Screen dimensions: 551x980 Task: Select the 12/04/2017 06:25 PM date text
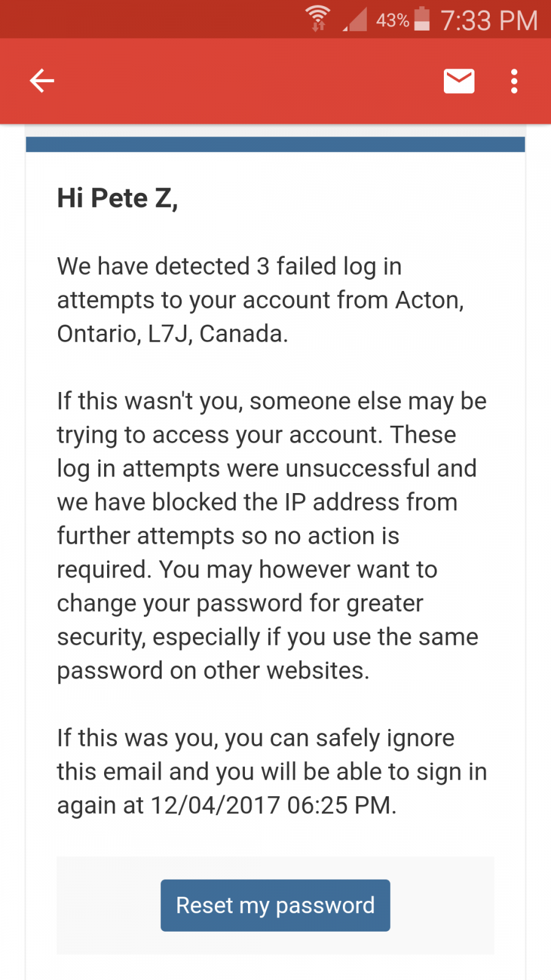271,805
